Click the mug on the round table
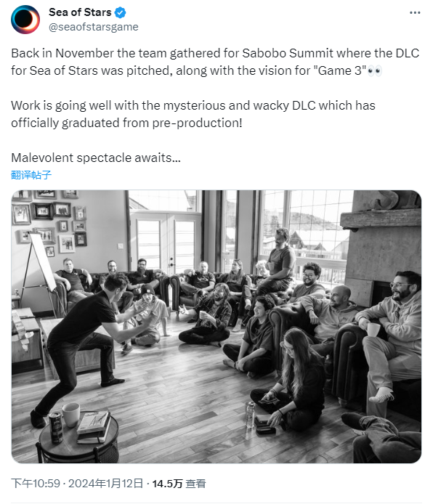Viewport: 433px width, 504px height. coord(70,415)
